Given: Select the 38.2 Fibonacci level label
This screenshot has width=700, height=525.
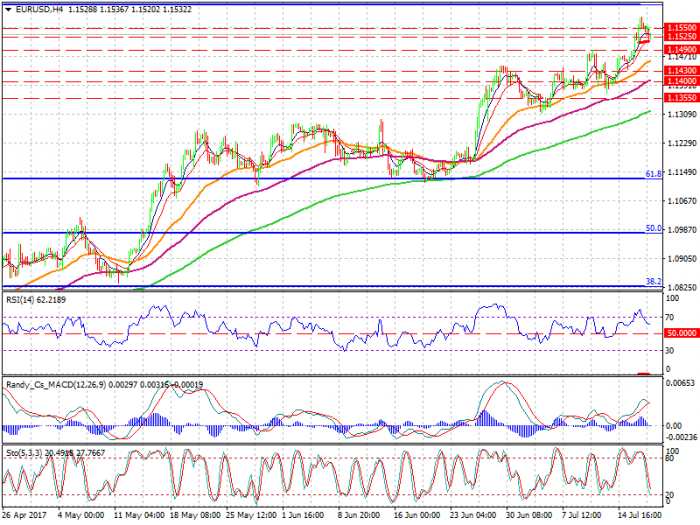Looking at the screenshot, I should point(654,282).
